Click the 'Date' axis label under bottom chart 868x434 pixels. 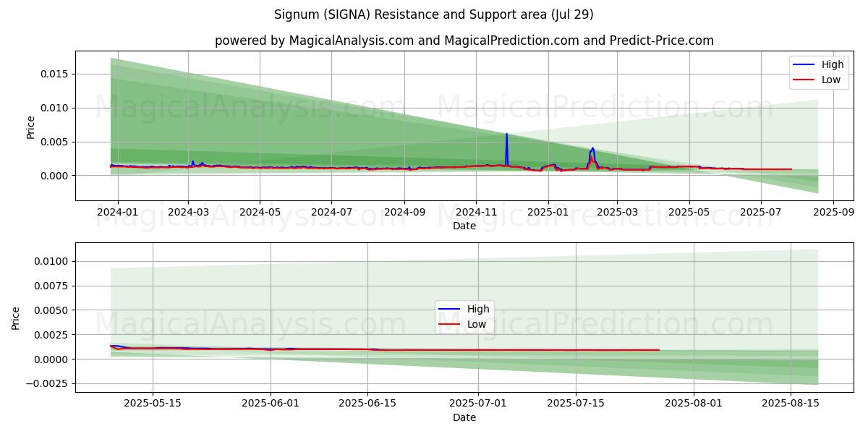[x=464, y=417]
